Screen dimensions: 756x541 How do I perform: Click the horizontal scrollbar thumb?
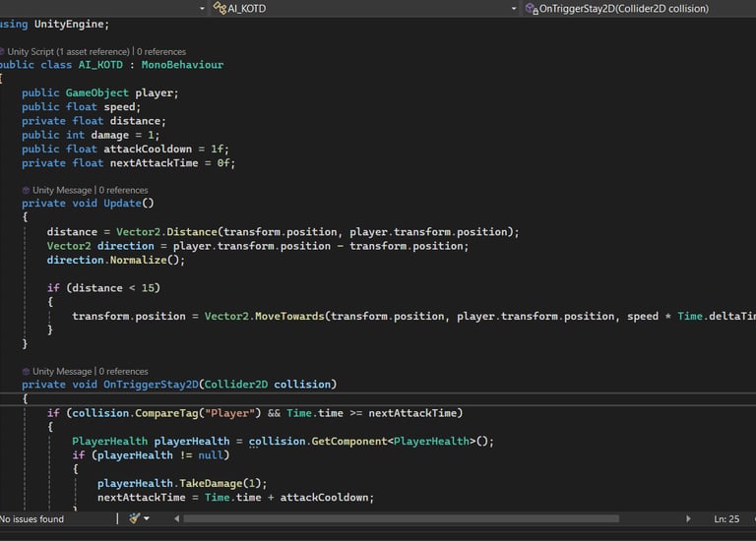[401, 518]
